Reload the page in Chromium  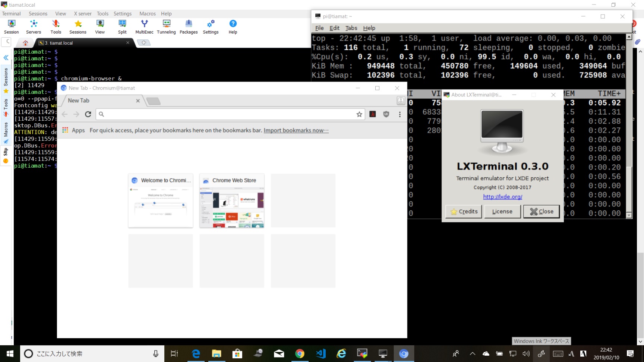click(88, 114)
